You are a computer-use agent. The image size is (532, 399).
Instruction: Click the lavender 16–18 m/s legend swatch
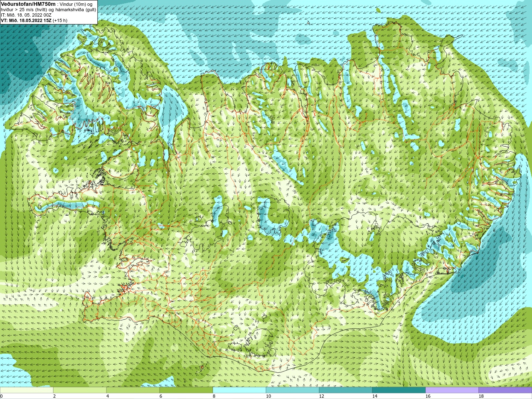pyautogui.click(x=452, y=390)
